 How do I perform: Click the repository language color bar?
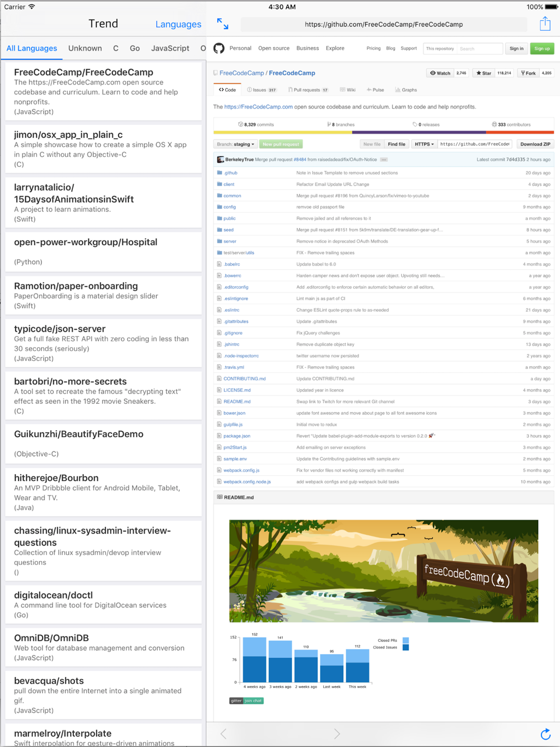click(384, 133)
